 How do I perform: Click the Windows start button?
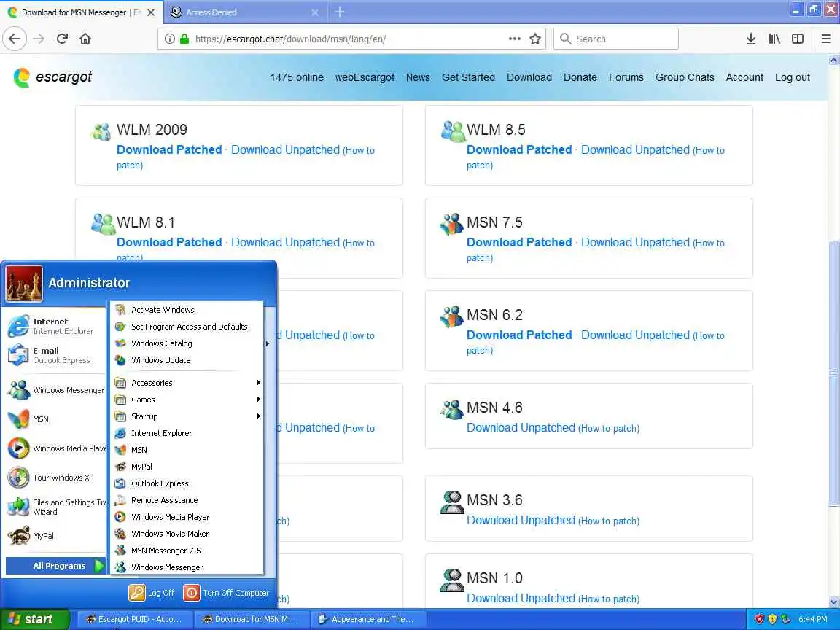tap(34, 619)
